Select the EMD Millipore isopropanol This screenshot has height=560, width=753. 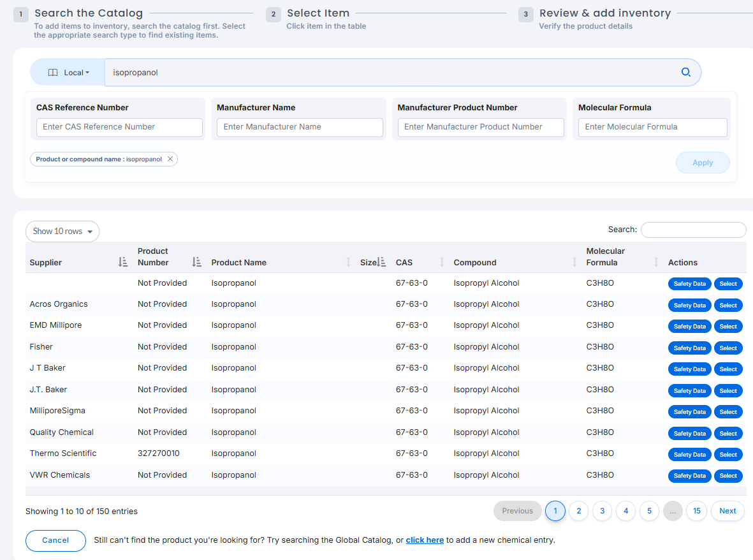(x=728, y=327)
